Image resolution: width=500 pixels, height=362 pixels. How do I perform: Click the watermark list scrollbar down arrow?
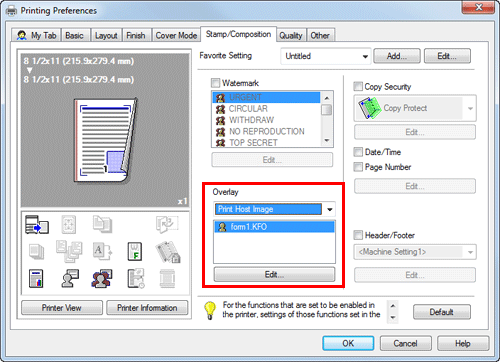[x=327, y=140]
